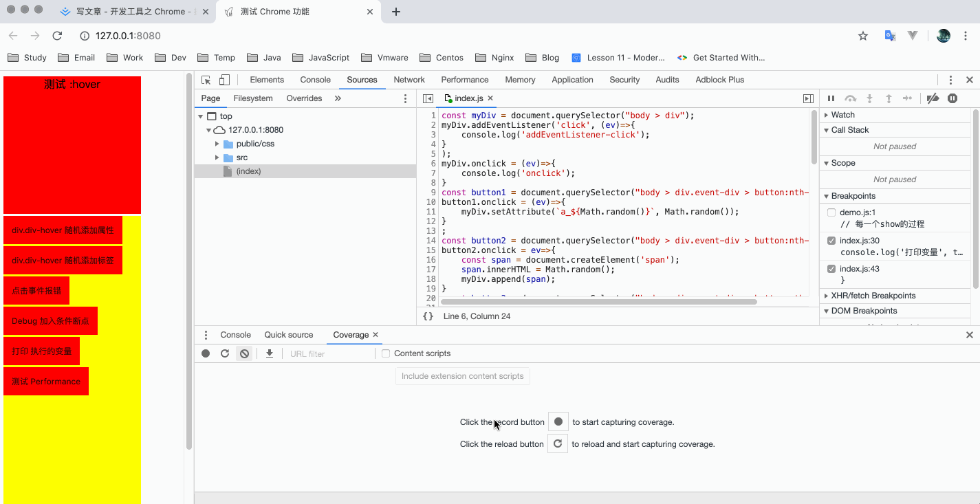Click the pause script execution button
Screen dimensions: 980x504
(831, 98)
